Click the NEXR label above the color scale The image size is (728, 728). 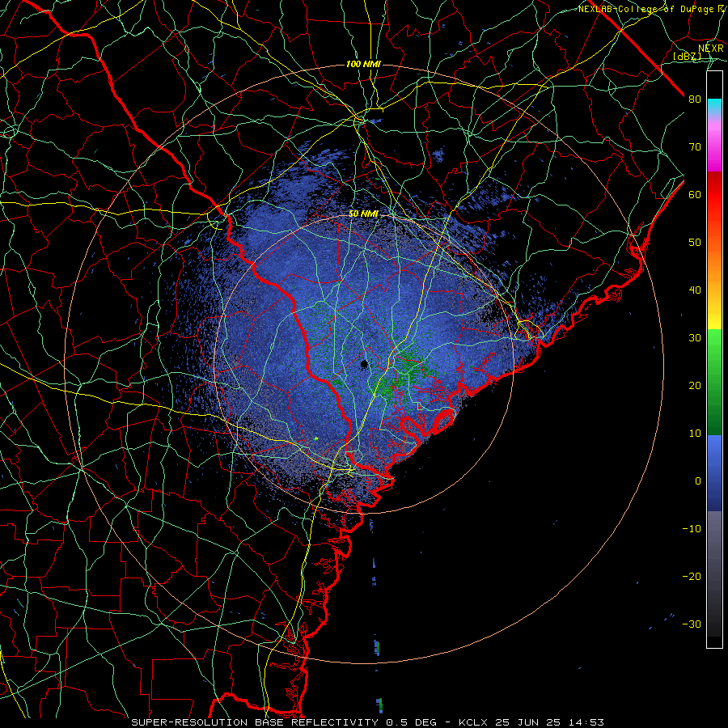pyautogui.click(x=711, y=49)
